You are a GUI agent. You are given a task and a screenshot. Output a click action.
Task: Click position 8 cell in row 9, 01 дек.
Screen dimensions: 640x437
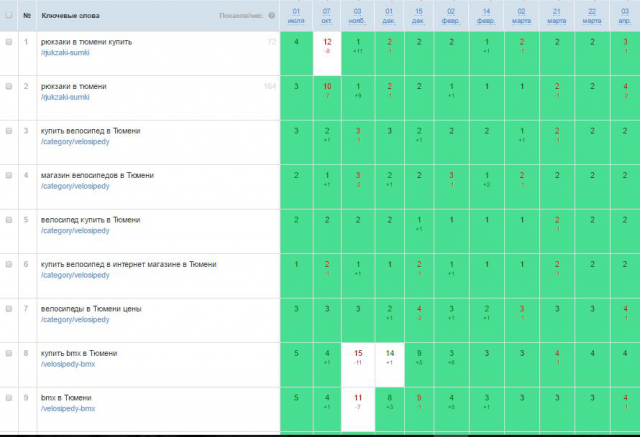point(390,409)
